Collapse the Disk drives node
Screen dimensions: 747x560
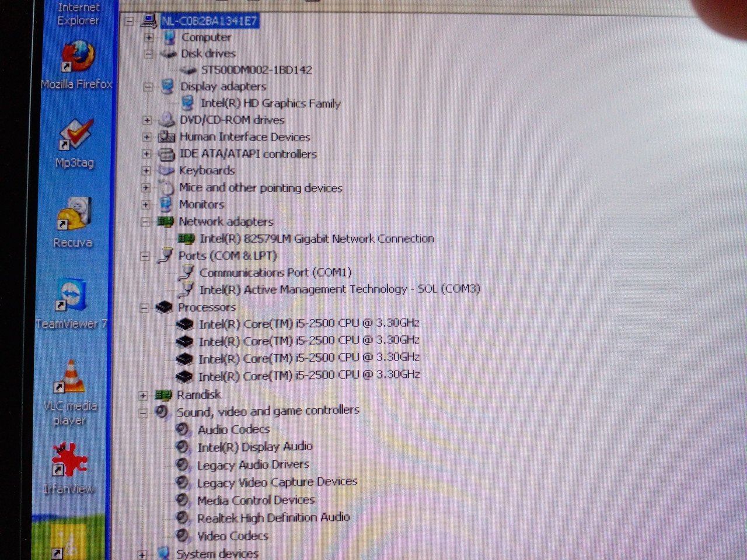click(149, 54)
